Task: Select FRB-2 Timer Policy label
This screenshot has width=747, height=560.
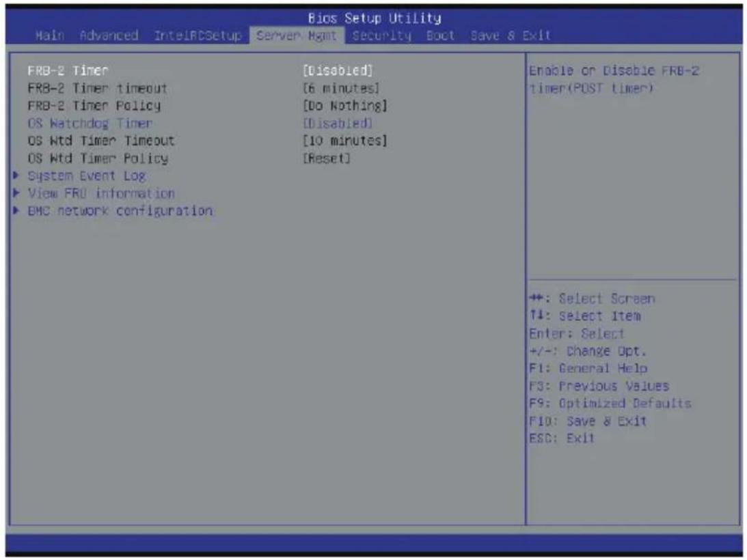Action: tap(94, 106)
